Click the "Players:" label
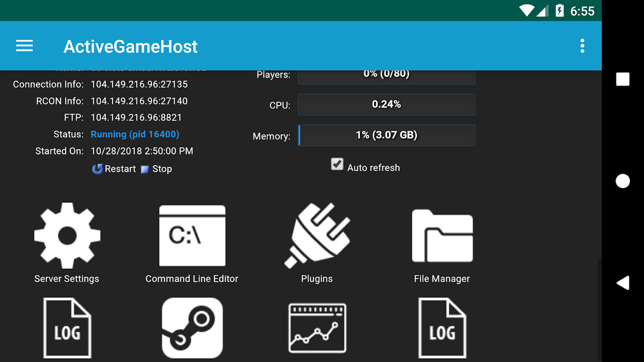644x362 pixels. 274,75
